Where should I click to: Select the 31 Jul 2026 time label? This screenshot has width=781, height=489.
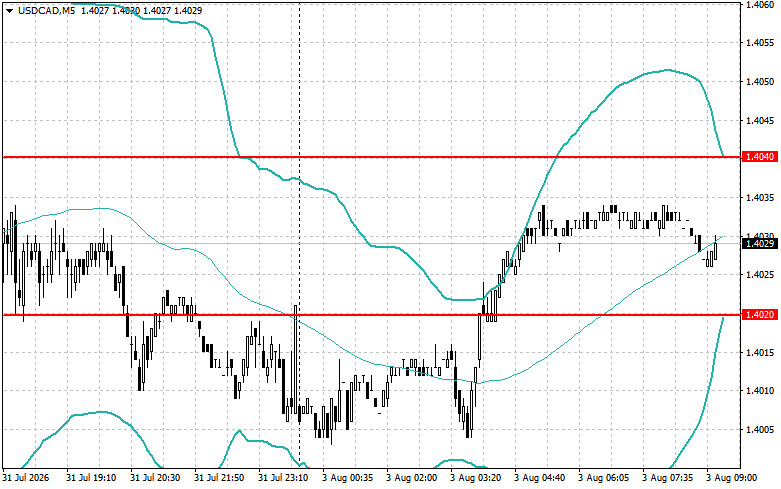[x=26, y=478]
